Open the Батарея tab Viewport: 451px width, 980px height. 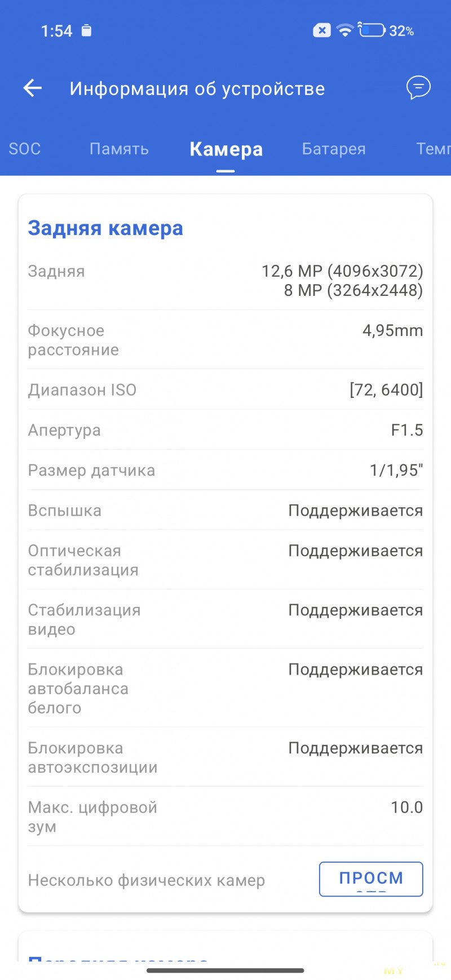click(x=334, y=149)
